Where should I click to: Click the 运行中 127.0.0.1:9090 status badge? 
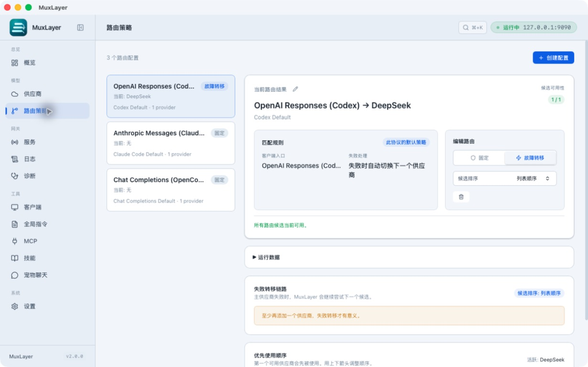point(533,28)
